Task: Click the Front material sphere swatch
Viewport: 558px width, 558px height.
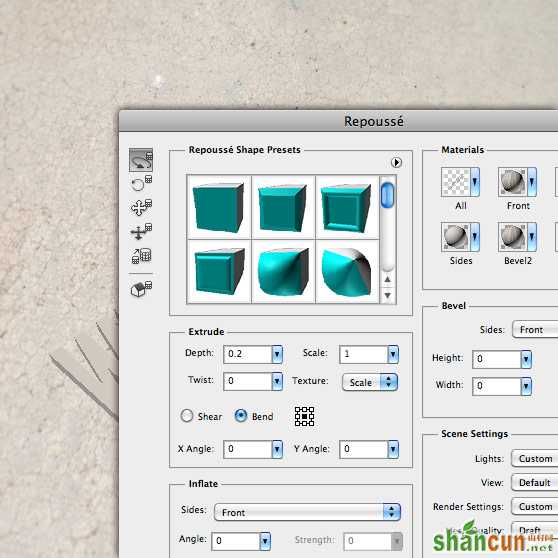Action: [x=512, y=182]
